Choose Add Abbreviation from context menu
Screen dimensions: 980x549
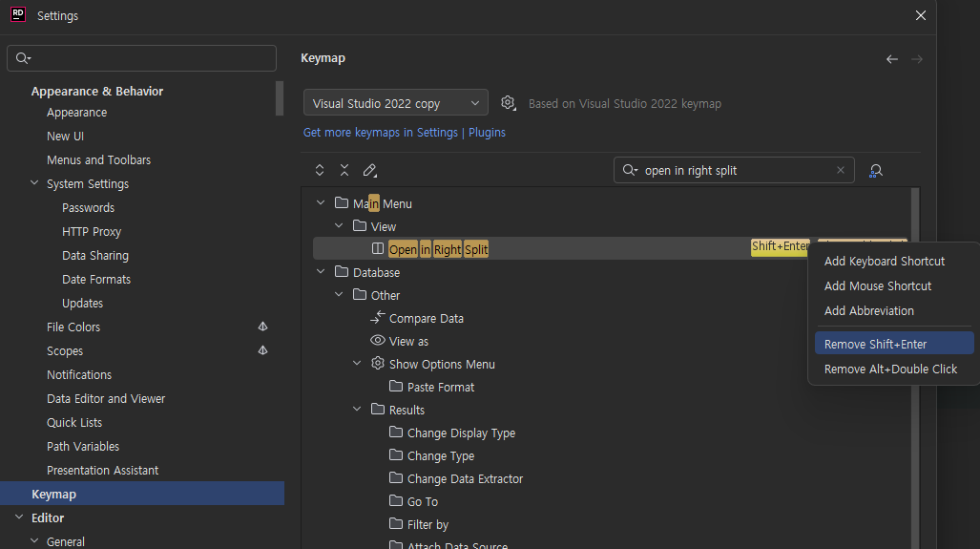tap(894, 310)
